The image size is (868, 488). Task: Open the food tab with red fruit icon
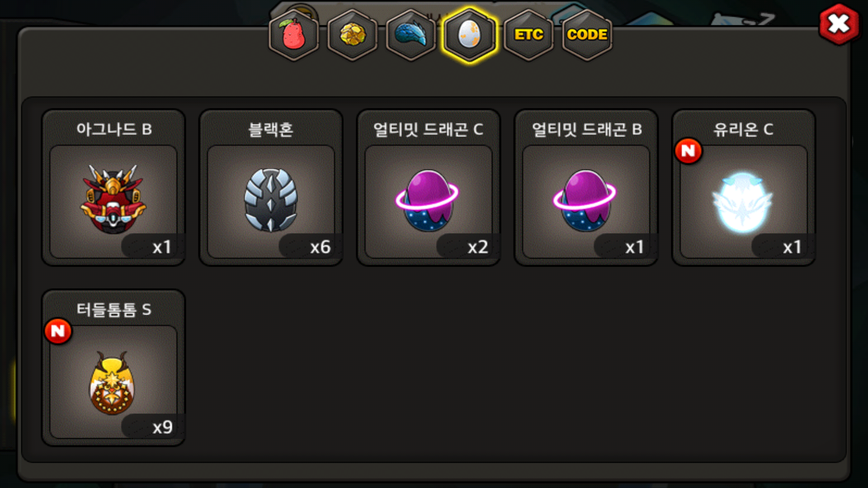tap(294, 35)
